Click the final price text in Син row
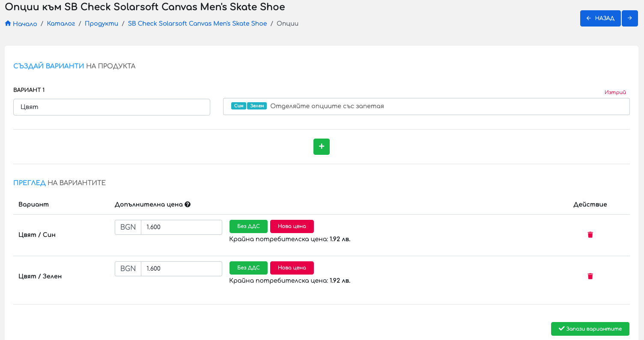The height and width of the screenshot is (340, 644). pos(290,239)
